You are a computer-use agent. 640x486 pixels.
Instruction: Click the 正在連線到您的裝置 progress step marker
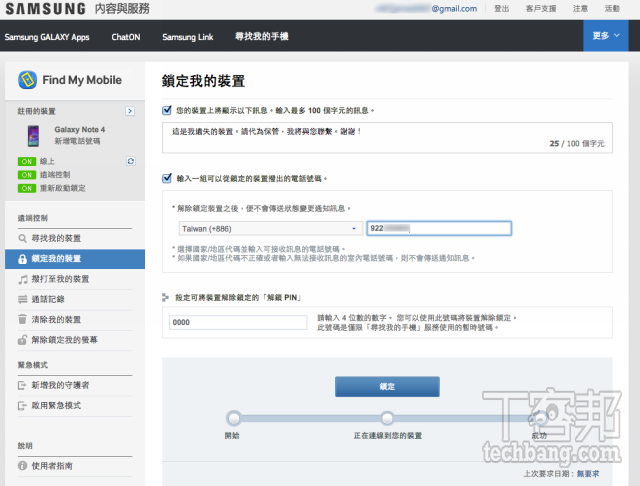point(387,418)
